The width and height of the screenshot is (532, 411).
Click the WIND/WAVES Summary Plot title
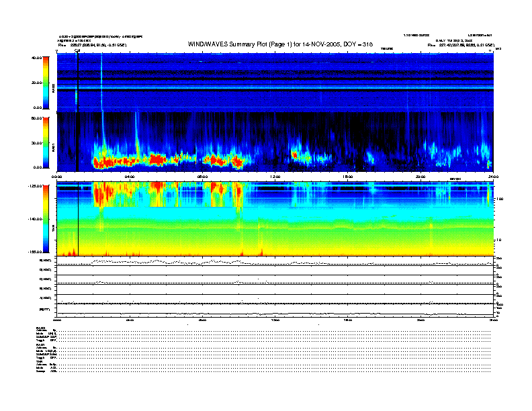(x=280, y=44)
